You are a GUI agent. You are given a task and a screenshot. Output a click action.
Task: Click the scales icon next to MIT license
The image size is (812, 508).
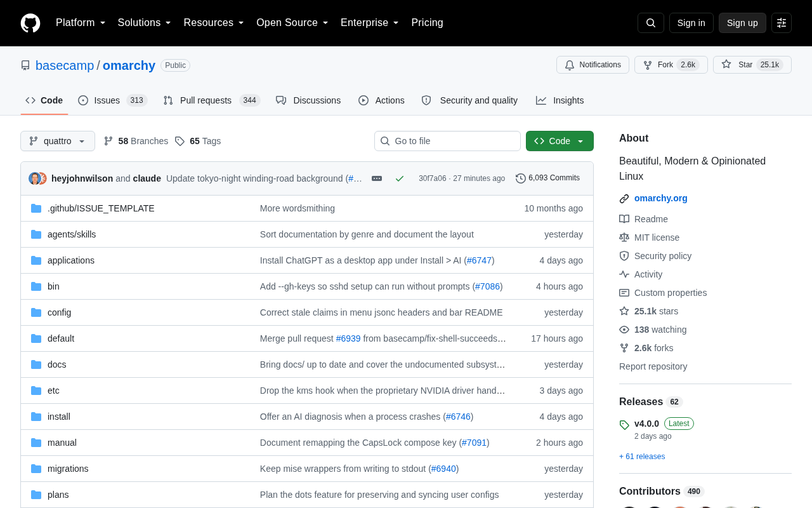click(x=624, y=237)
